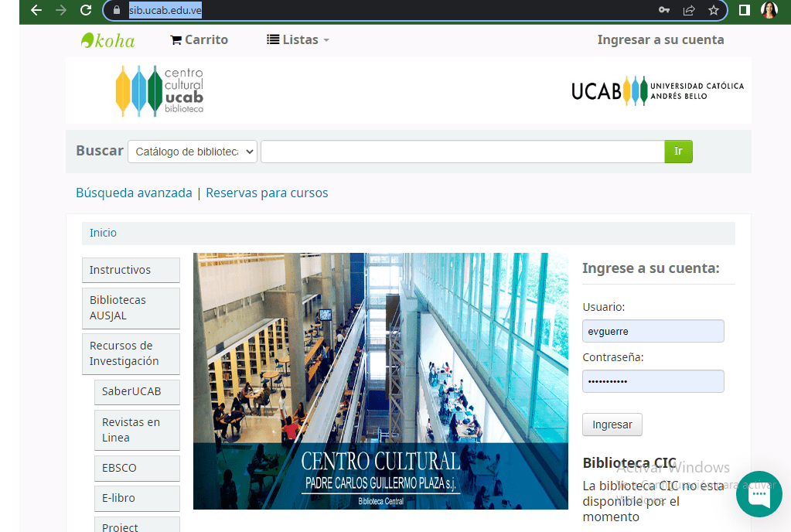Click the Koha logo

pyautogui.click(x=108, y=40)
